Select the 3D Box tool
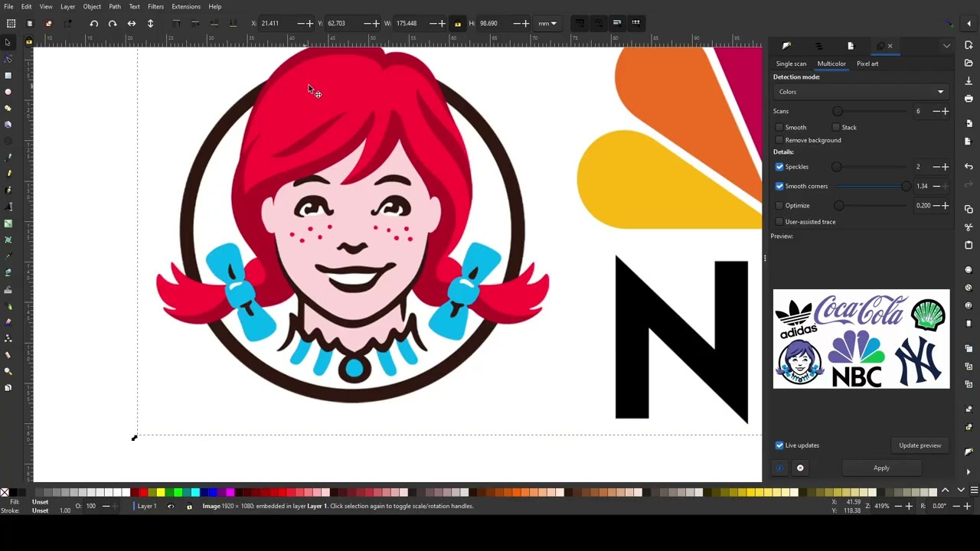 8,125
